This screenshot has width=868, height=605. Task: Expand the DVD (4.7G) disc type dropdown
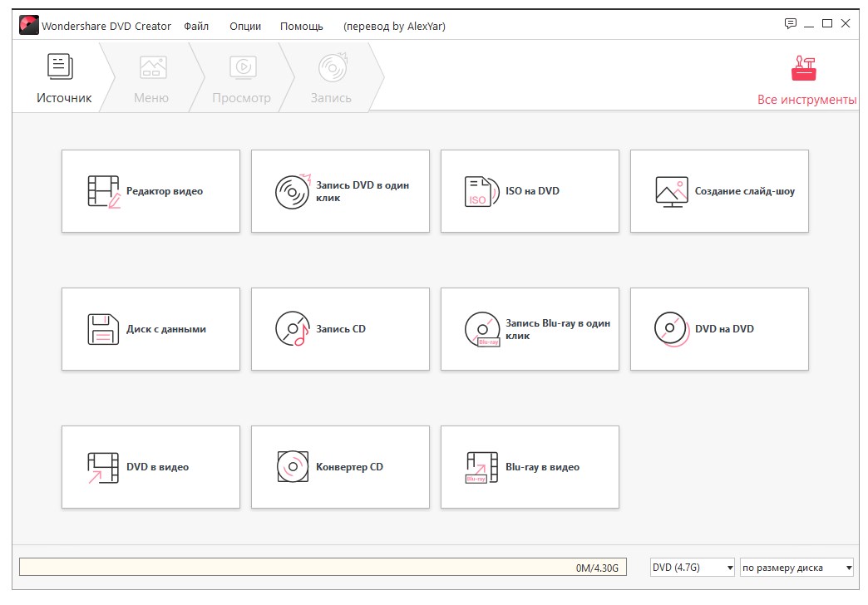pyautogui.click(x=692, y=568)
